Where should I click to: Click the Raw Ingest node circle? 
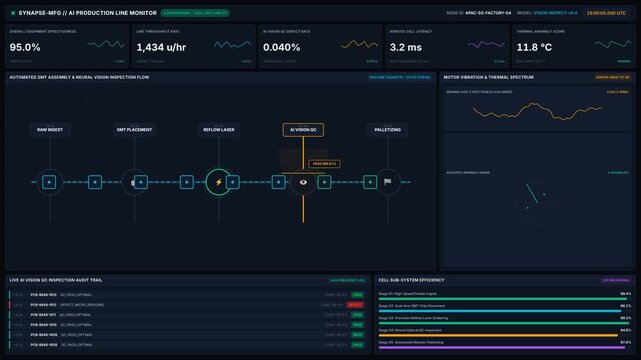pyautogui.click(x=50, y=182)
